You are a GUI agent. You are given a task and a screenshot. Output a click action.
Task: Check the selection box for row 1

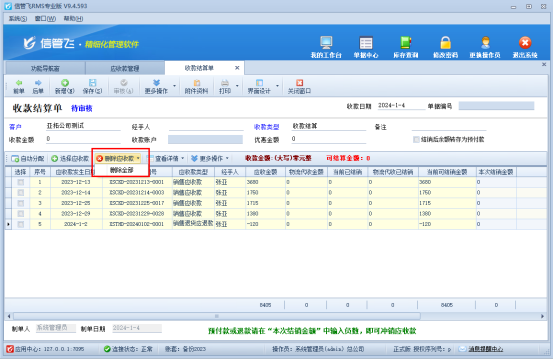pyautogui.click(x=21, y=182)
